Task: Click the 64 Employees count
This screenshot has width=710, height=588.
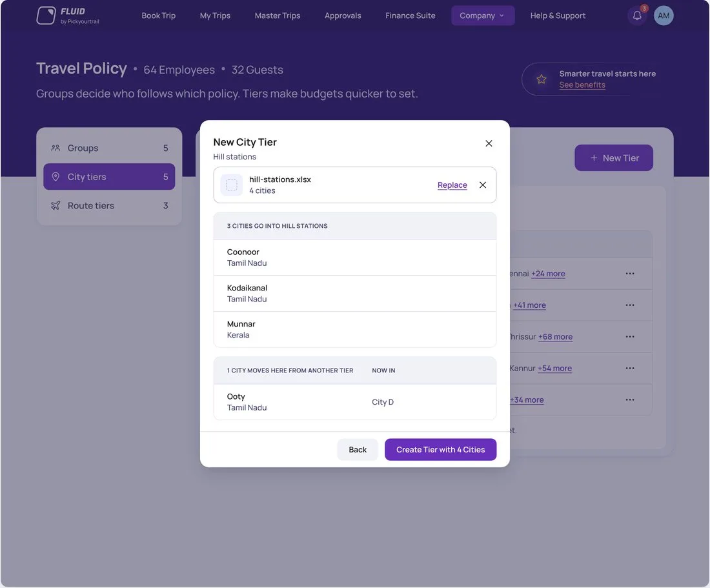Action: point(179,70)
